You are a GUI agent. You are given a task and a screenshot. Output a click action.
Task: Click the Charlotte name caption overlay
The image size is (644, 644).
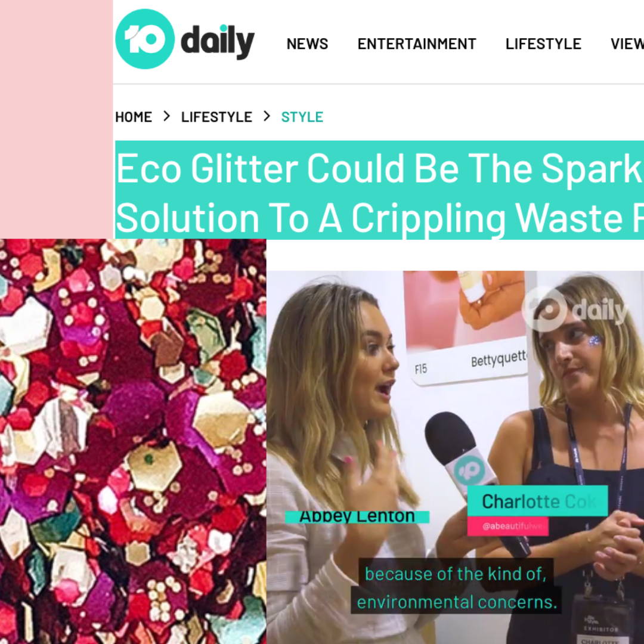click(x=538, y=501)
